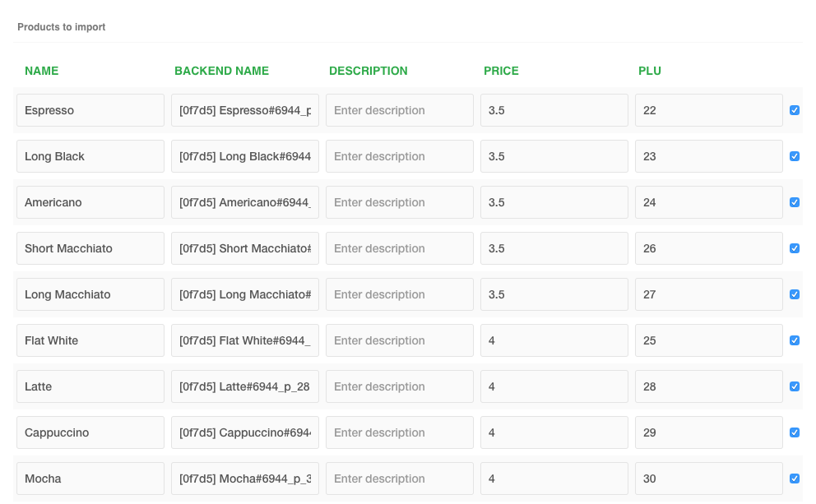The image size is (816, 504).
Task: Click the PLU column header
Action: (x=650, y=71)
